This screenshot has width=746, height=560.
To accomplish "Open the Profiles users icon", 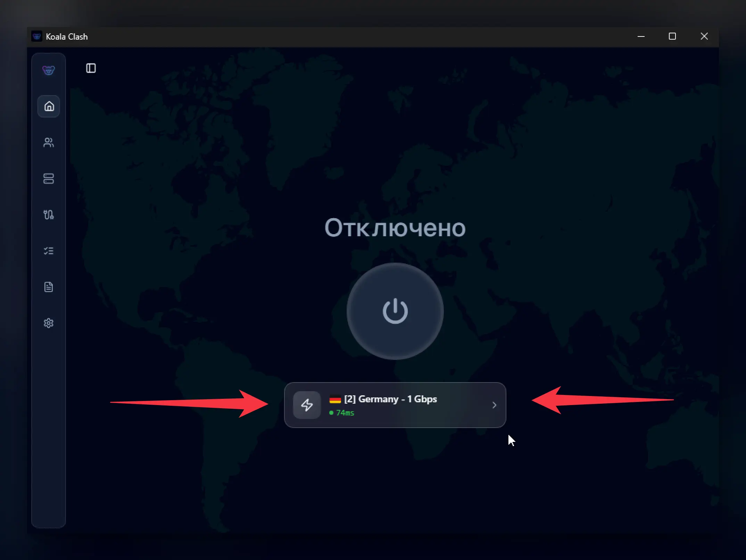I will click(49, 142).
